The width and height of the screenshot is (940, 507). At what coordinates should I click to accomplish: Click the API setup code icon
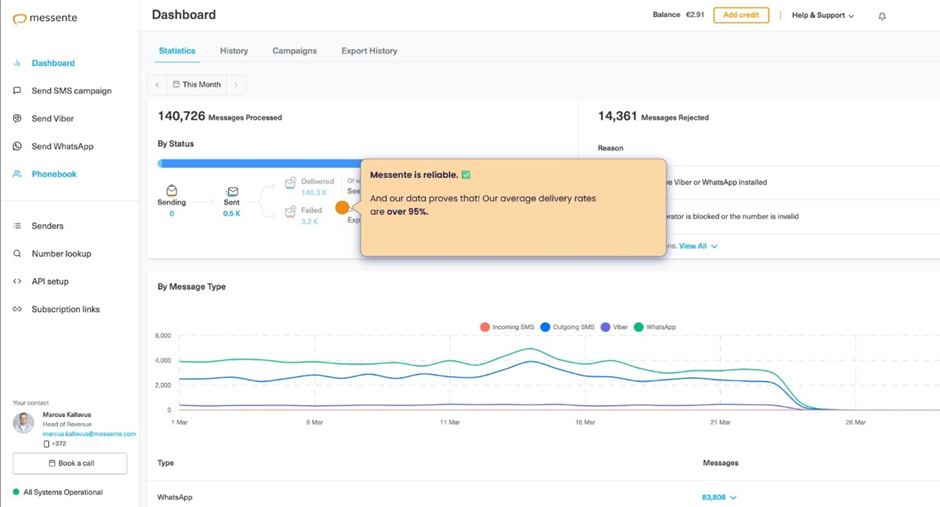pos(17,281)
